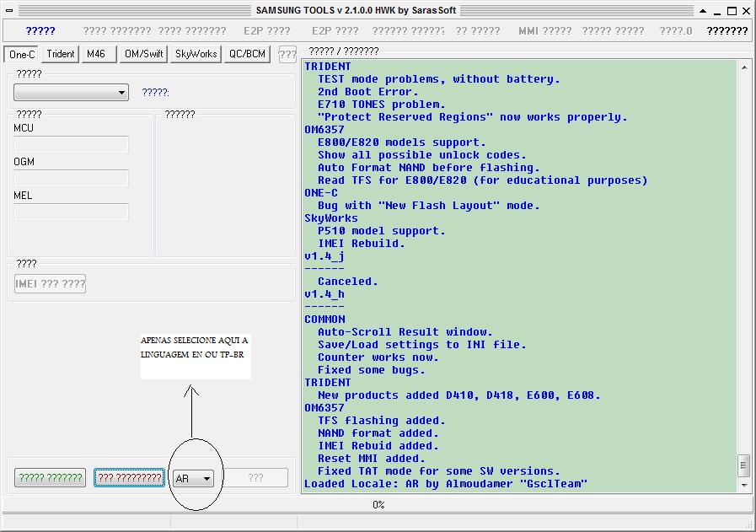Viewport: 756px width, 532px height.
Task: Click log line "IMEI Rebuild."
Action: [x=361, y=243]
